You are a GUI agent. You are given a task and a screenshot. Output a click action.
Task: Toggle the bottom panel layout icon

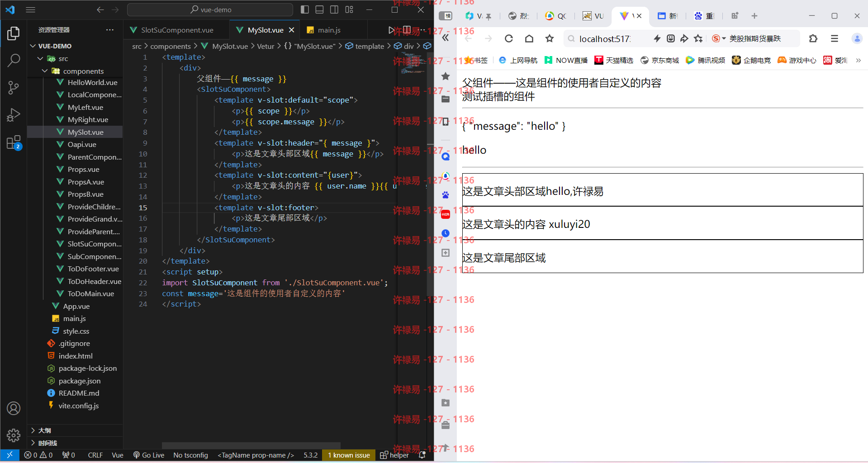coord(319,9)
